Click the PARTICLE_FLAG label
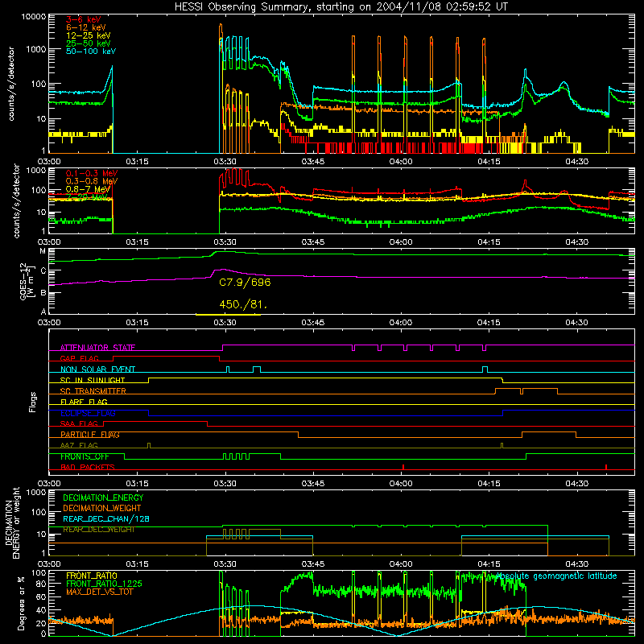Image resolution: width=644 pixels, height=644 pixels. (x=90, y=435)
